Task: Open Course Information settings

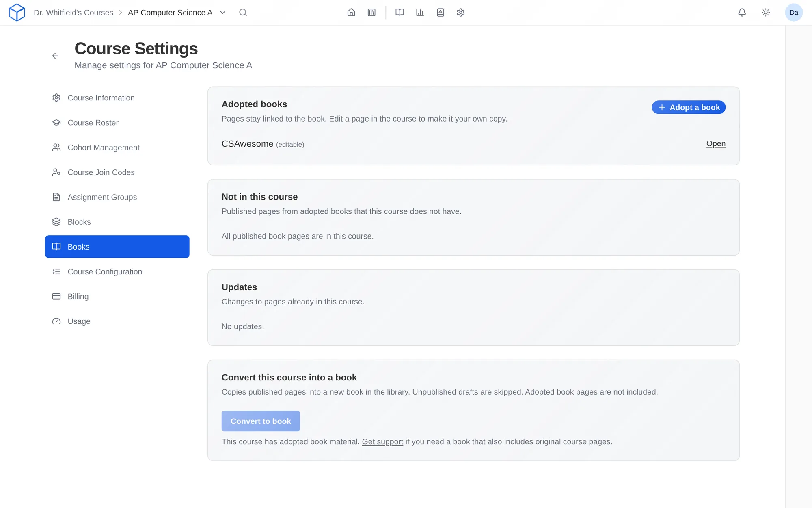Action: pos(117,98)
